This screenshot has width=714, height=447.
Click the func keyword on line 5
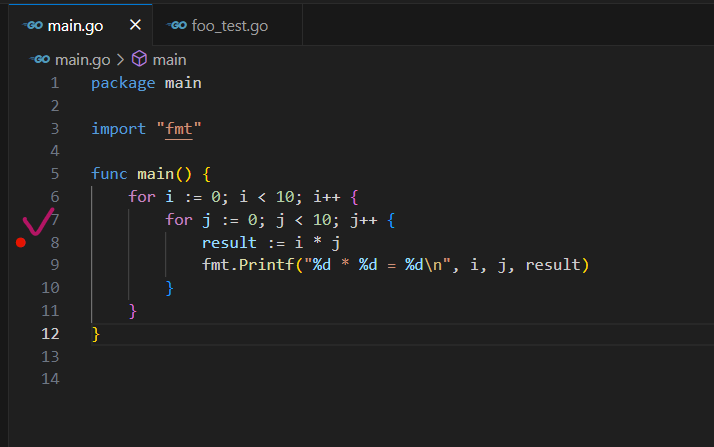pyautogui.click(x=109, y=174)
